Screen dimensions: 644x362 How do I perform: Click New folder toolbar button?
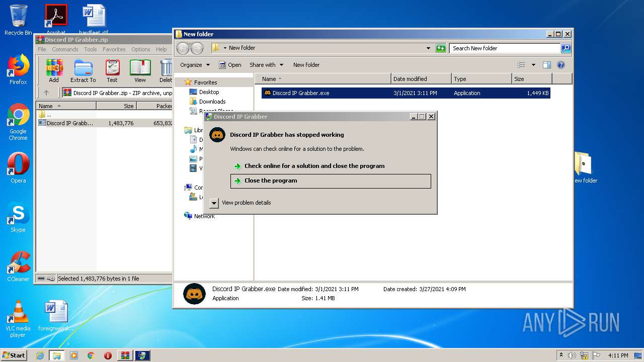[x=306, y=65]
